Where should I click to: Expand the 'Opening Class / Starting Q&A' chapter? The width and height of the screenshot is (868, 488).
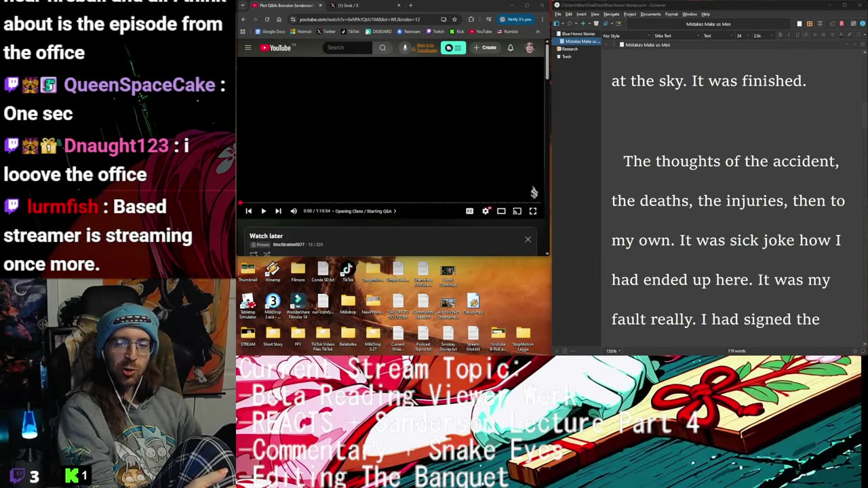point(366,211)
